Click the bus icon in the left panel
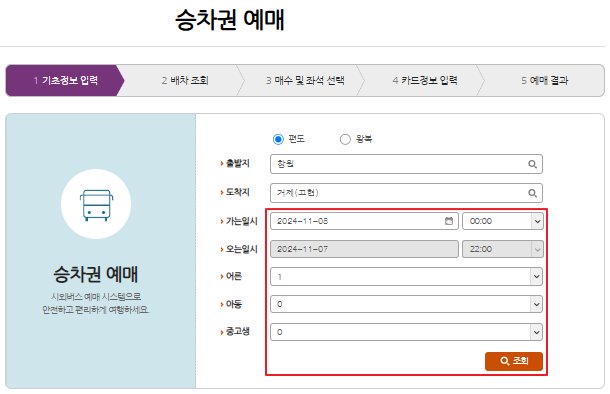The image size is (610, 394). point(96,205)
